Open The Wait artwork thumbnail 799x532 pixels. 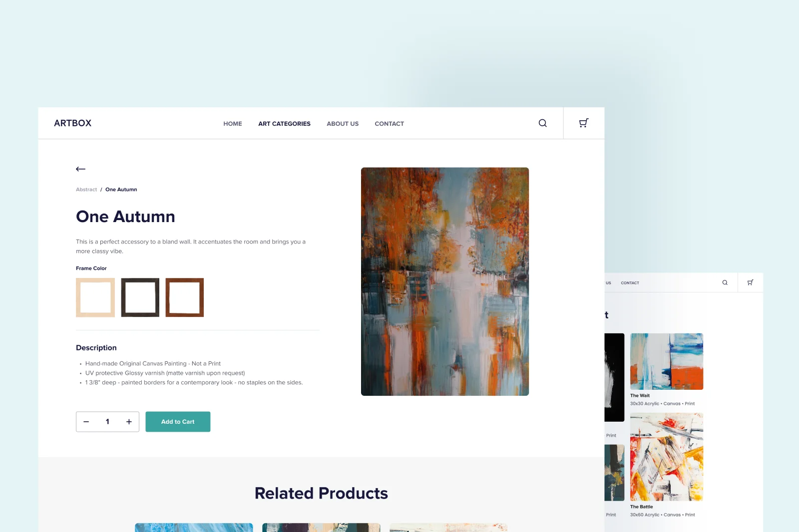coord(667,361)
